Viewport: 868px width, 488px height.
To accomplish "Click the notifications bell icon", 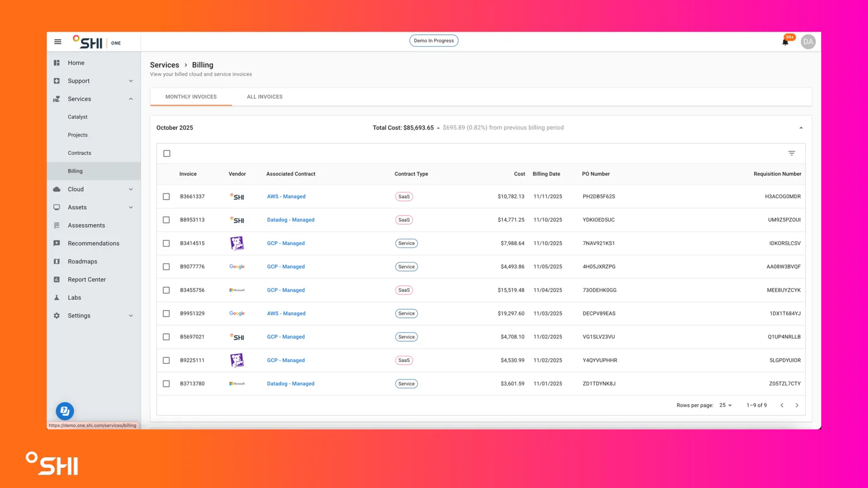I will [785, 42].
